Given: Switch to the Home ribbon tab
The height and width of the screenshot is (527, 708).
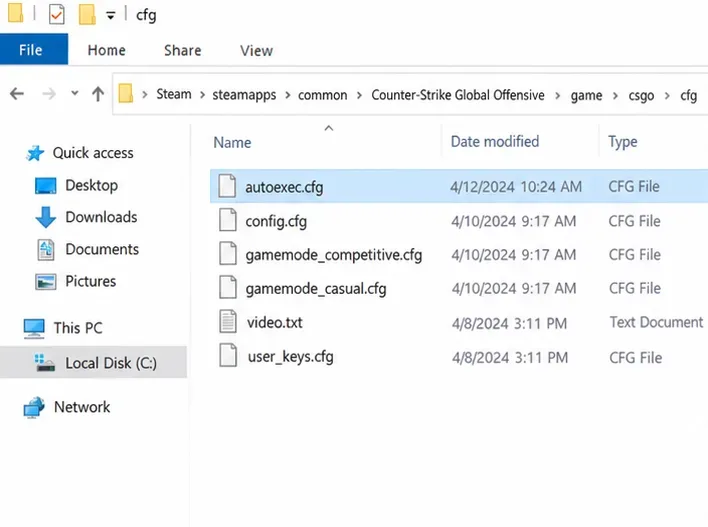Looking at the screenshot, I should (107, 50).
